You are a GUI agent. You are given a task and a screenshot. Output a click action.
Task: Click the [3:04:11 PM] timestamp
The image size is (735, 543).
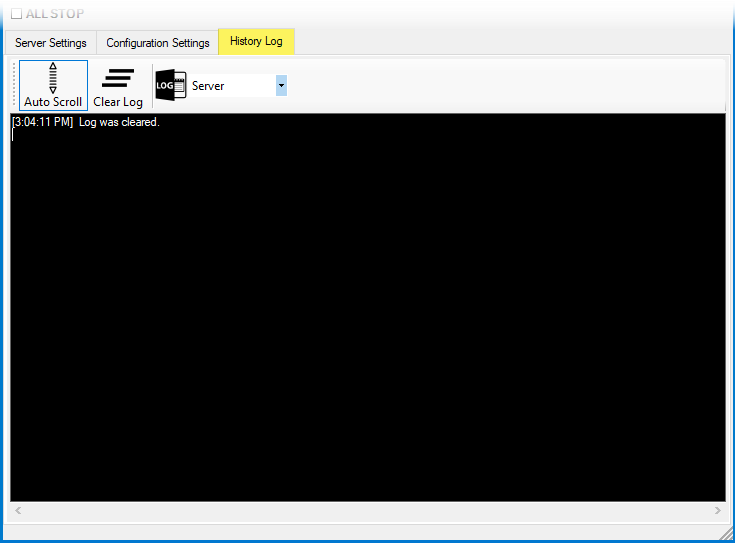pyautogui.click(x=43, y=122)
